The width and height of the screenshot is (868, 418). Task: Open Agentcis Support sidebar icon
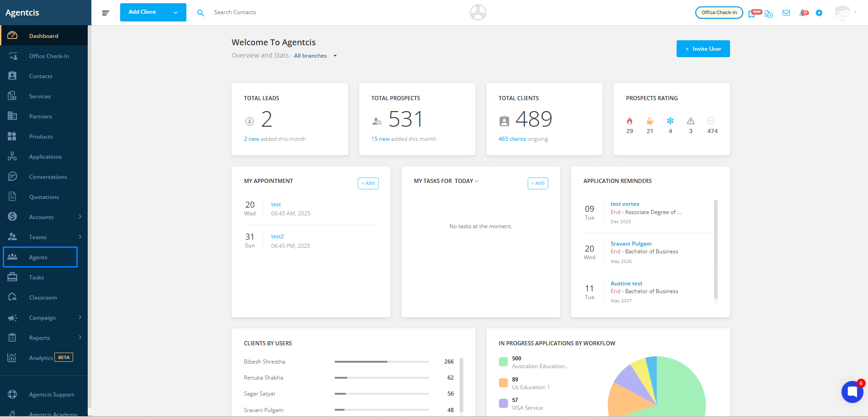[x=12, y=394]
